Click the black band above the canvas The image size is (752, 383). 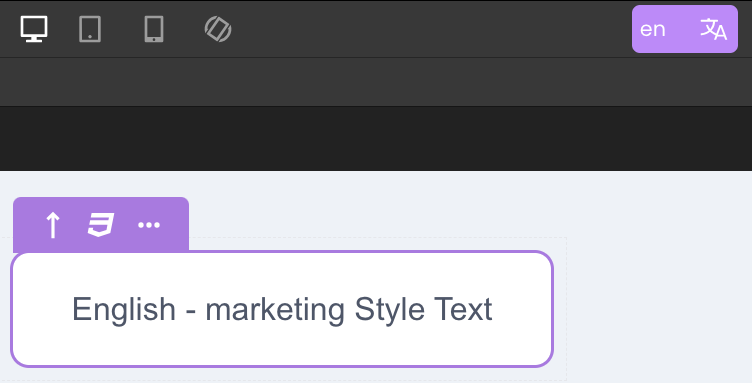tap(376, 139)
